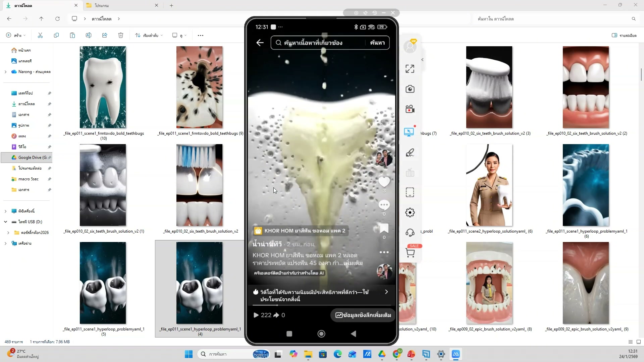Screen dimensions: 644x362
Task: Enter fullscreen mode for the mirrored phone
Action: click(x=410, y=68)
